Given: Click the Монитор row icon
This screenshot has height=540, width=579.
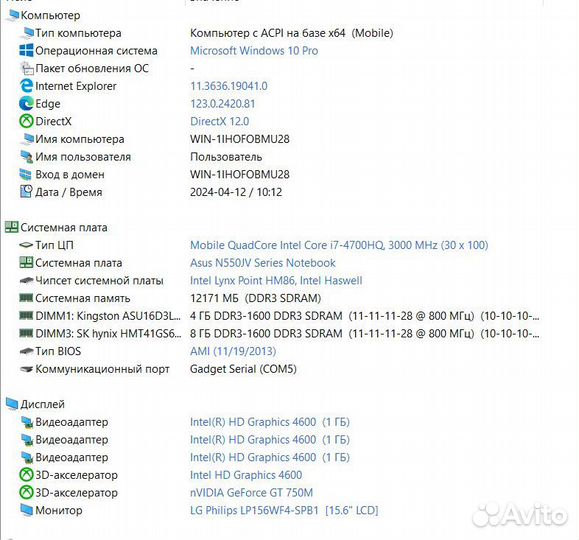Looking at the screenshot, I should [x=27, y=510].
